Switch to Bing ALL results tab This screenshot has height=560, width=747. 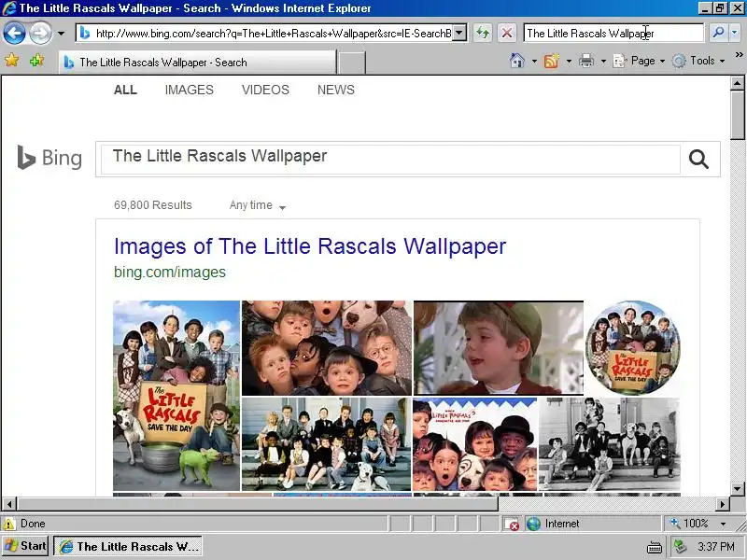[125, 90]
